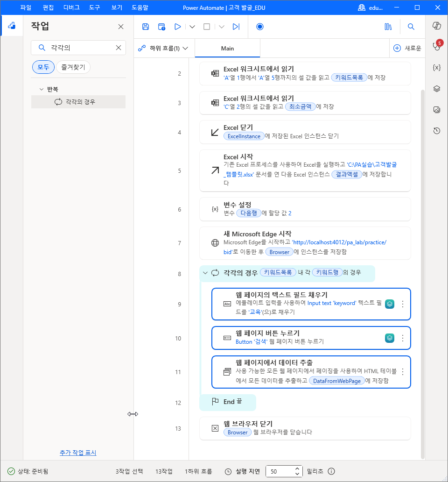448x482 pixels.
Task: Click the Stop flow square button
Action: pos(207,27)
